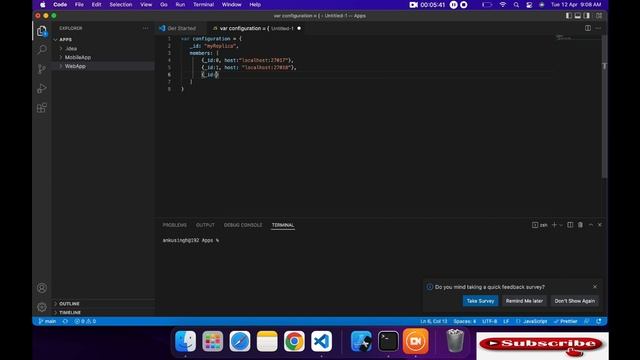This screenshot has height=360, width=640.
Task: Collapse the APPS root folder
Action: tap(103, 40)
